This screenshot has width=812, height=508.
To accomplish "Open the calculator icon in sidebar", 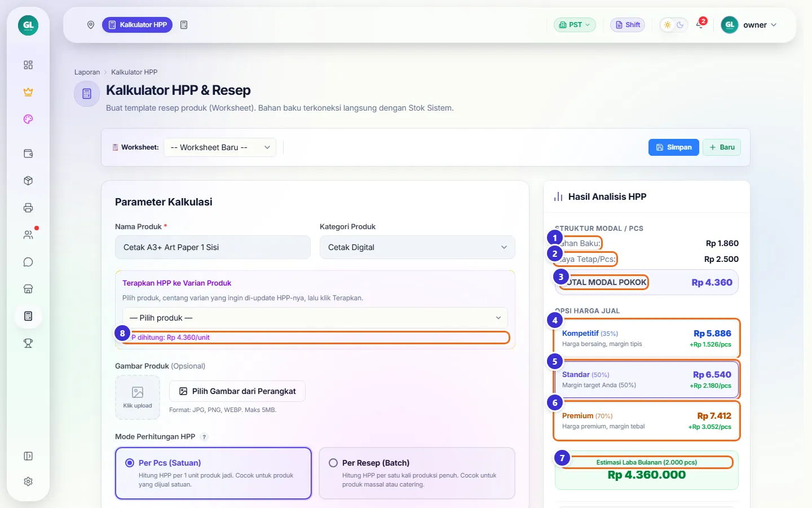I will click(28, 316).
